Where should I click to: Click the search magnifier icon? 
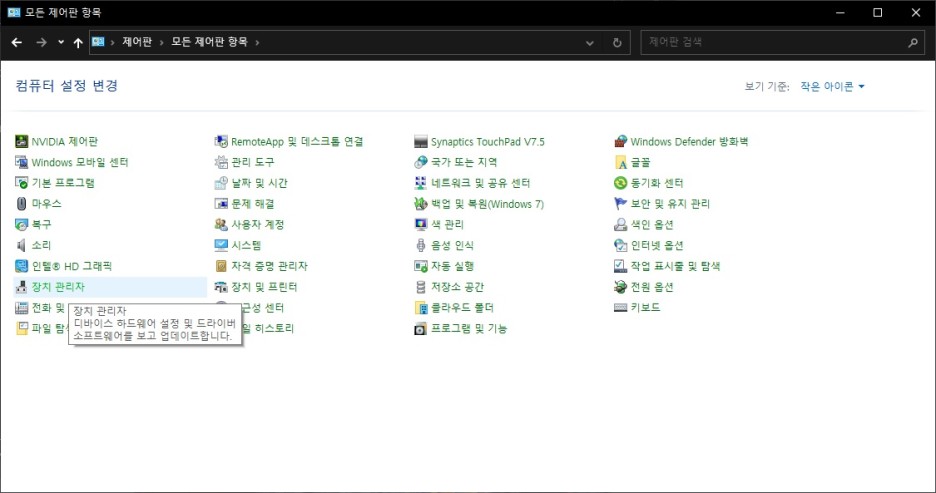point(913,42)
